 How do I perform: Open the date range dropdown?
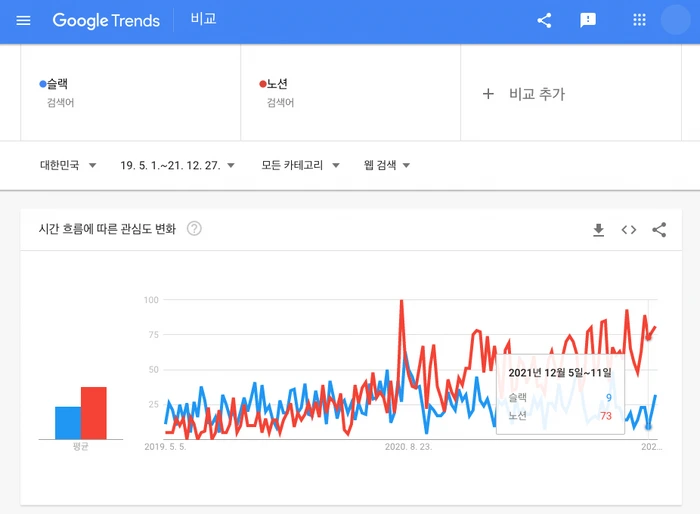tap(177, 165)
